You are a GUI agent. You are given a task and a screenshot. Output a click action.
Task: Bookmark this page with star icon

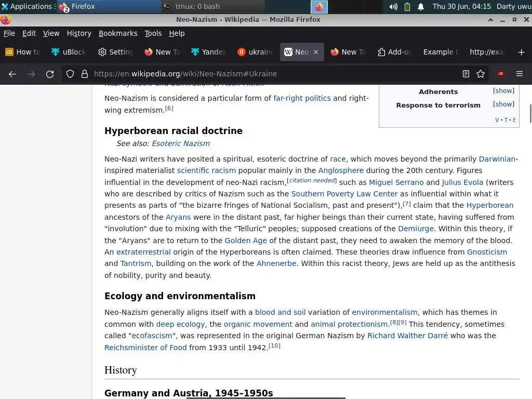pyautogui.click(x=481, y=74)
